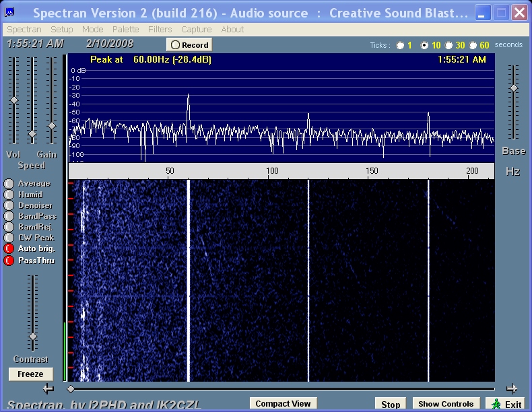Open the Mode menu
The image size is (532, 412).
coord(93,30)
